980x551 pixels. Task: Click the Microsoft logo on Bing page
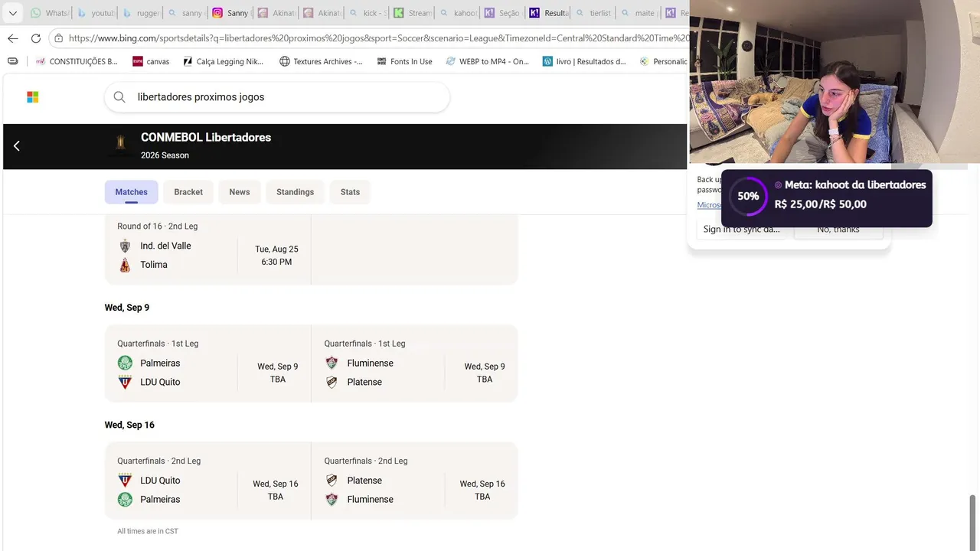33,97
